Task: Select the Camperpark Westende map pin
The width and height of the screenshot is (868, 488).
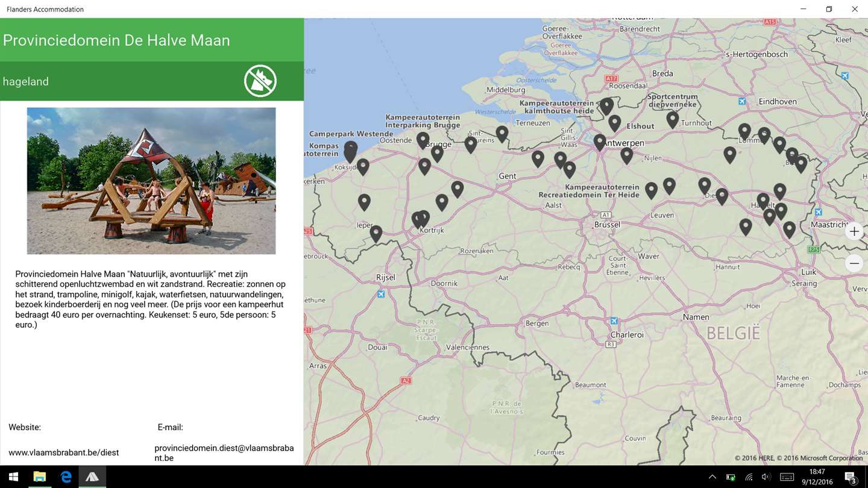Action: click(x=351, y=149)
